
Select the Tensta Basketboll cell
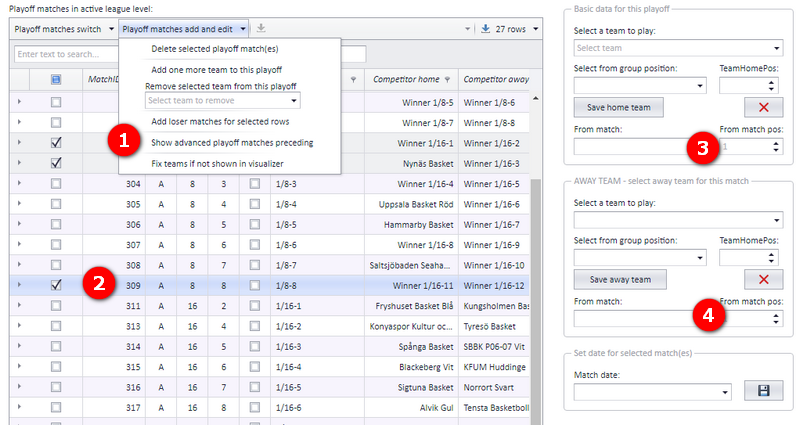point(494,407)
